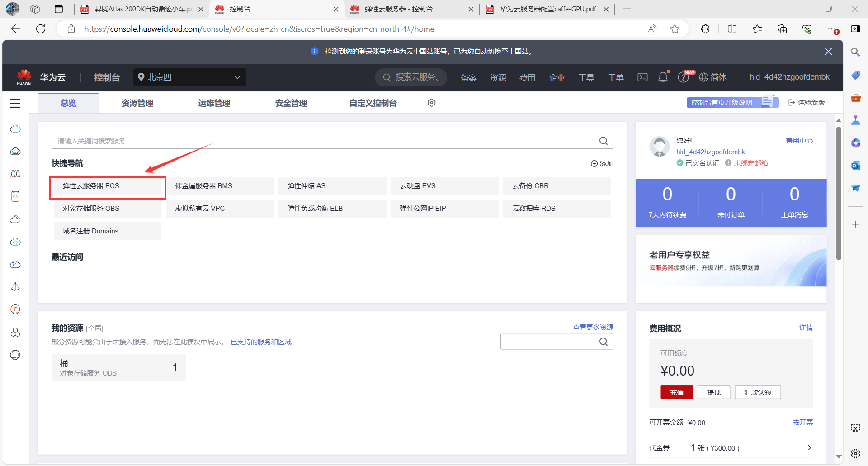Click the magnifier in service search box
Screen dimensions: 868x466
point(604,141)
